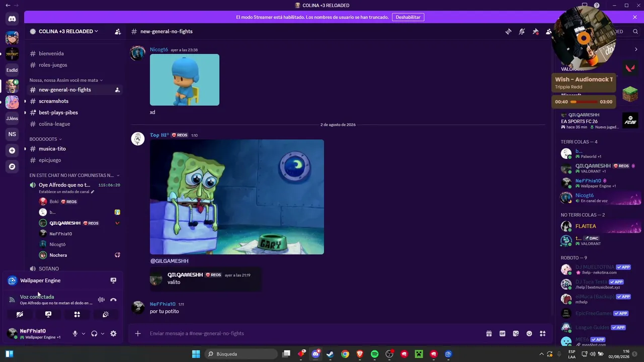Open the JJéns server in sidebar

(x=12, y=118)
